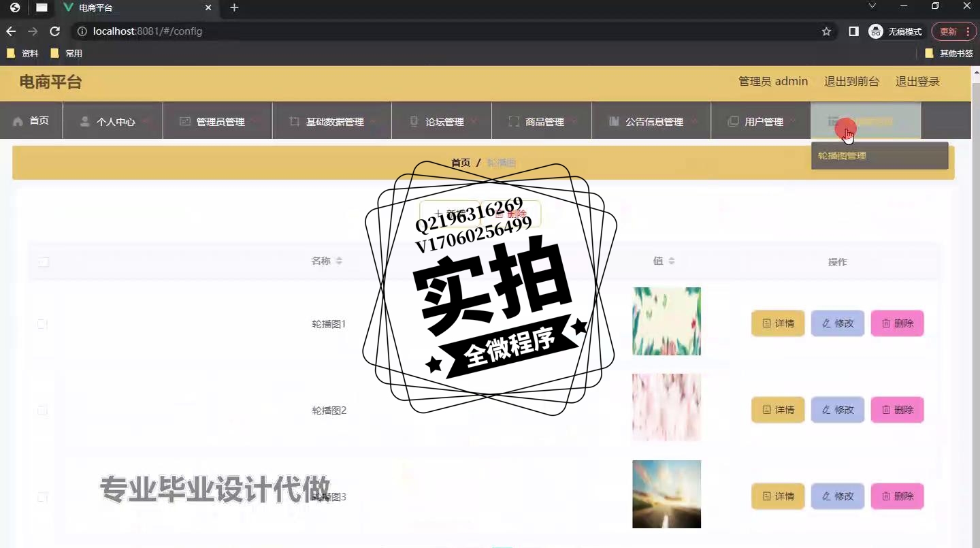Expand the 商品管理 menu
The image size is (980, 548).
pos(541,120)
